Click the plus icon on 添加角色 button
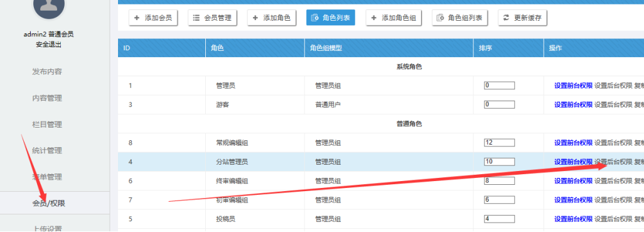This screenshot has width=644, height=232. click(255, 18)
